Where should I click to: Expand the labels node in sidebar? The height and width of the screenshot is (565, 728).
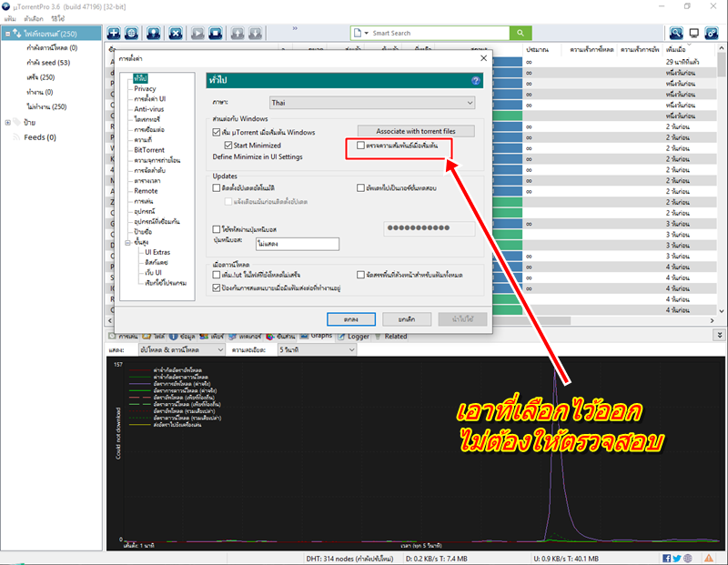(x=8, y=123)
